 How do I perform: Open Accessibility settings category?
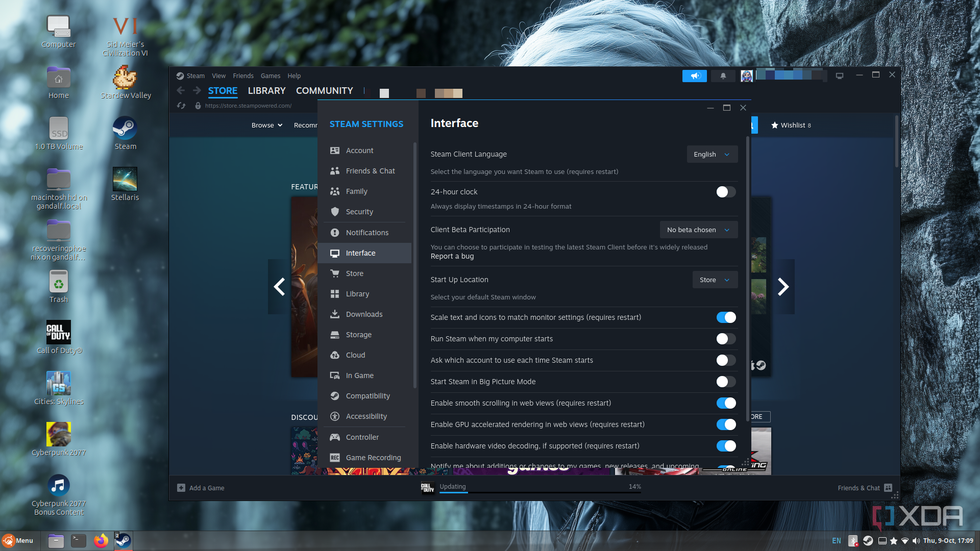click(364, 416)
